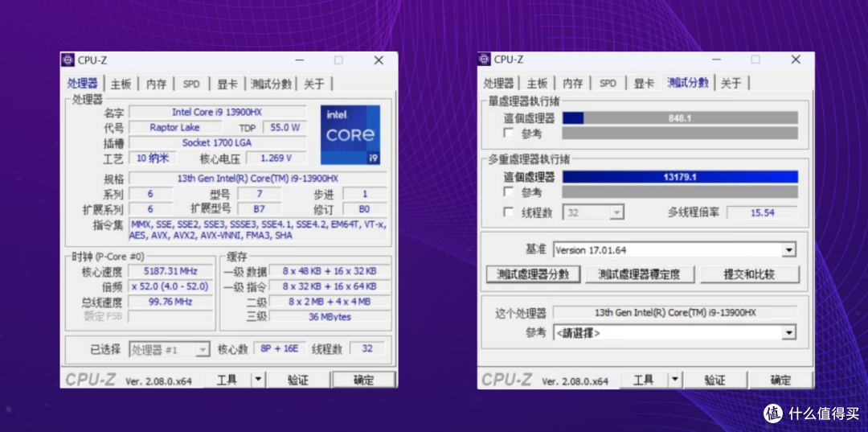Expand 工具 dropdown arrow in the right window
Image resolution: width=868 pixels, height=432 pixels.
pyautogui.click(x=674, y=380)
